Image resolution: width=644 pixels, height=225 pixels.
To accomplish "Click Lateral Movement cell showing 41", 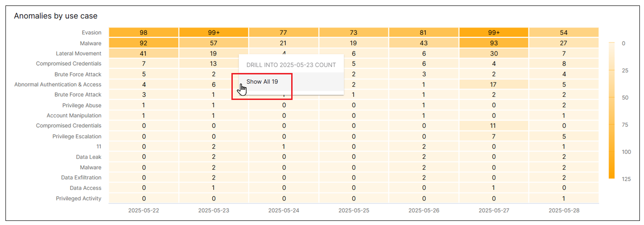I will pos(144,53).
